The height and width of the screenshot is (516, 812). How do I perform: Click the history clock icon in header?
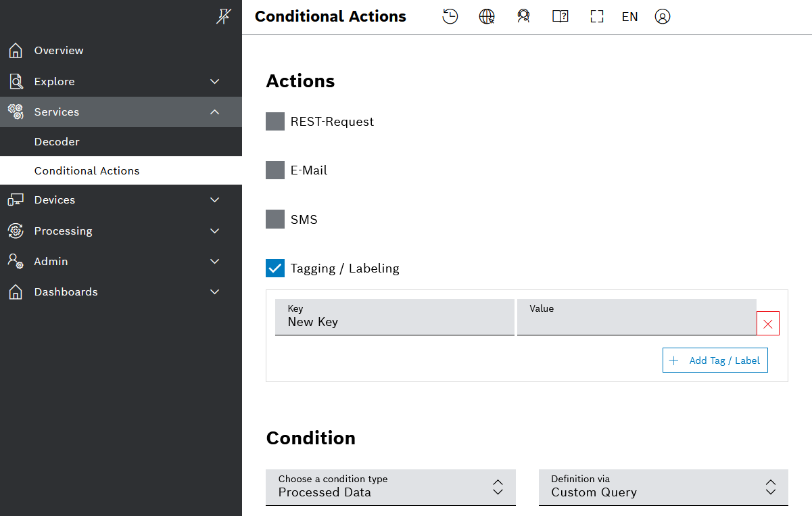coord(450,17)
